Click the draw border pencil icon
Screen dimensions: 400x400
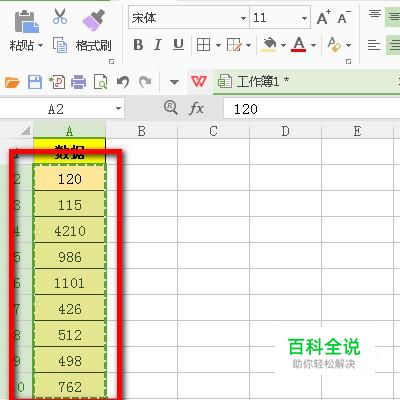tap(234, 45)
